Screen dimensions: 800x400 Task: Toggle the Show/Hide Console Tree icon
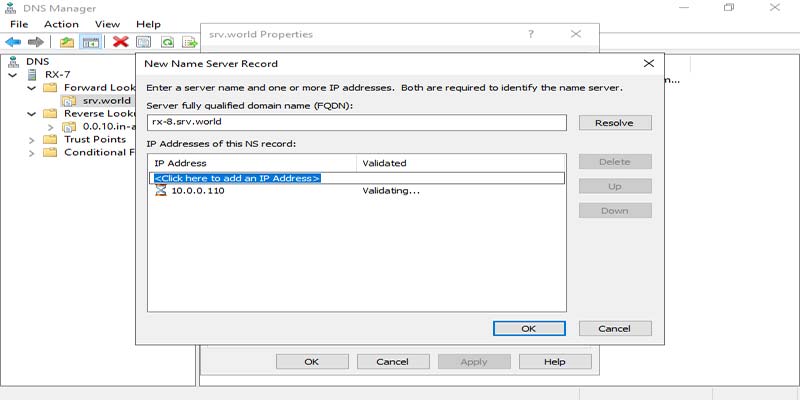tap(89, 42)
